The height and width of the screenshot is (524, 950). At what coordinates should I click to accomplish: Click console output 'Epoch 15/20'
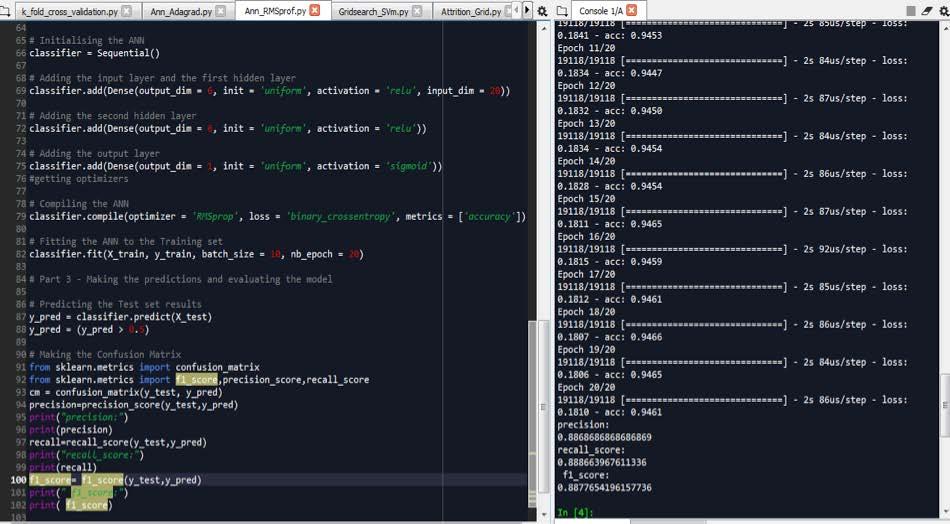586,199
